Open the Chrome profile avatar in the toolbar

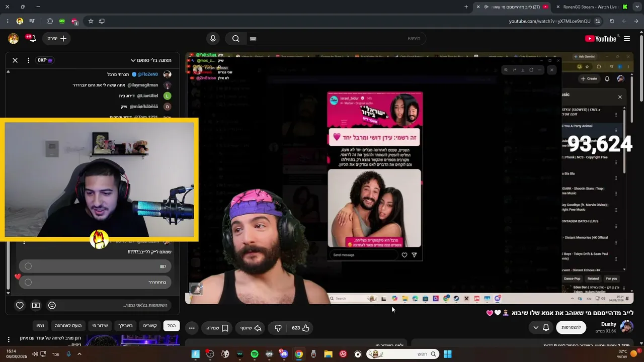tap(20, 21)
